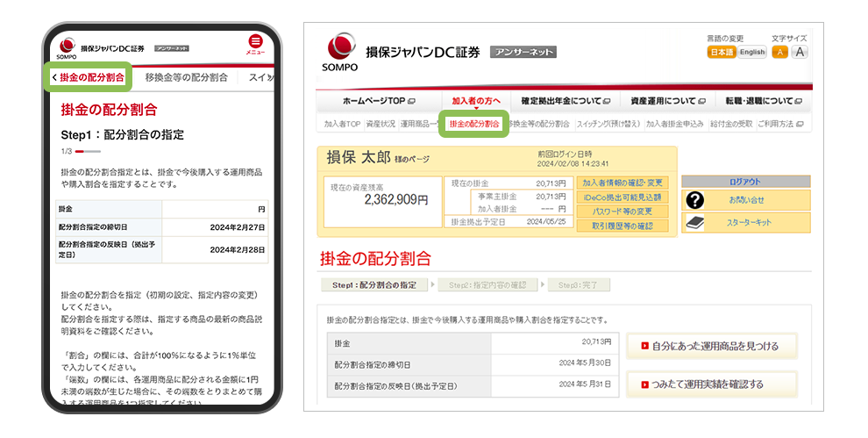Tap the back chevron beside mobile 掛金の配分割合
Image resolution: width=868 pixels, height=438 pixels.
click(x=54, y=77)
